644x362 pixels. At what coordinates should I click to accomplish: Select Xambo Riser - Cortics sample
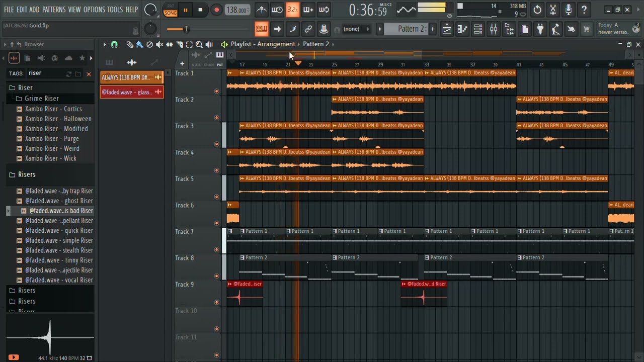(53, 109)
